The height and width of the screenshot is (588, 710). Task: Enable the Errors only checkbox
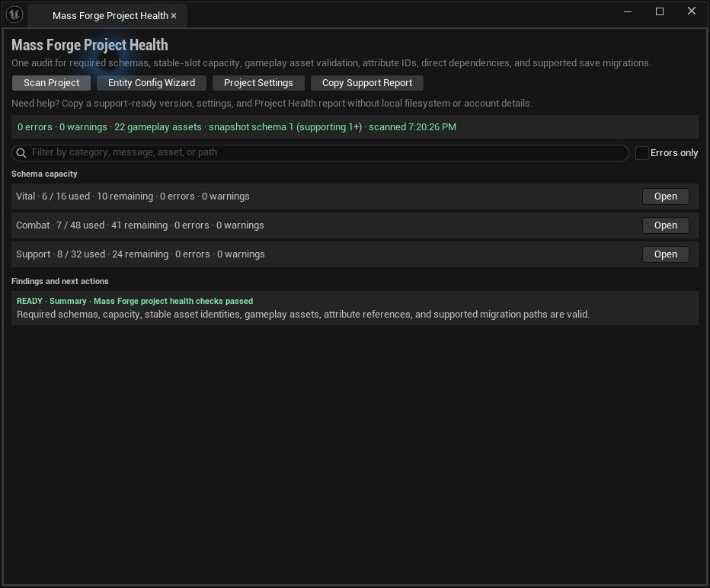point(641,153)
